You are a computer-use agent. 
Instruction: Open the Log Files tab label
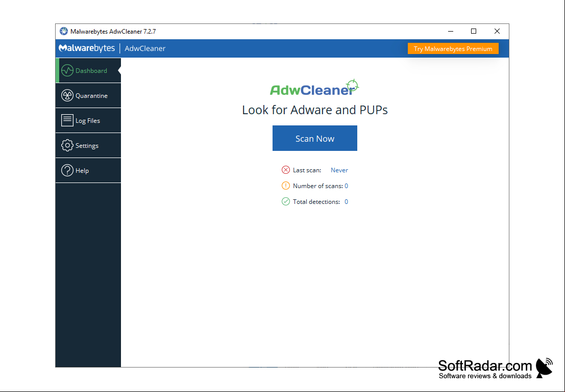tap(88, 121)
